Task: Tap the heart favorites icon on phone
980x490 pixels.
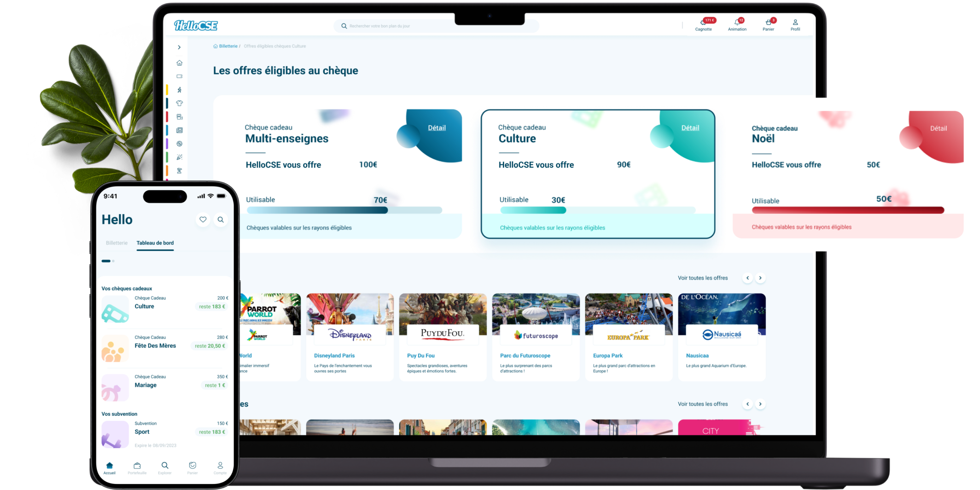Action: [203, 220]
